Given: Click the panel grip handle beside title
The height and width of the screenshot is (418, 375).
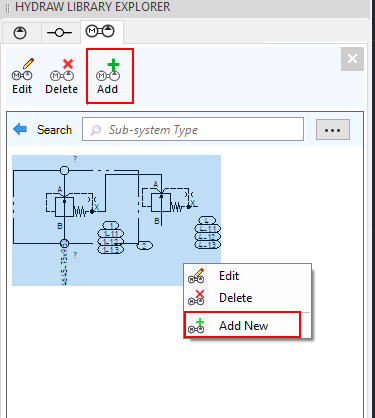Looking at the screenshot, I should [8, 8].
